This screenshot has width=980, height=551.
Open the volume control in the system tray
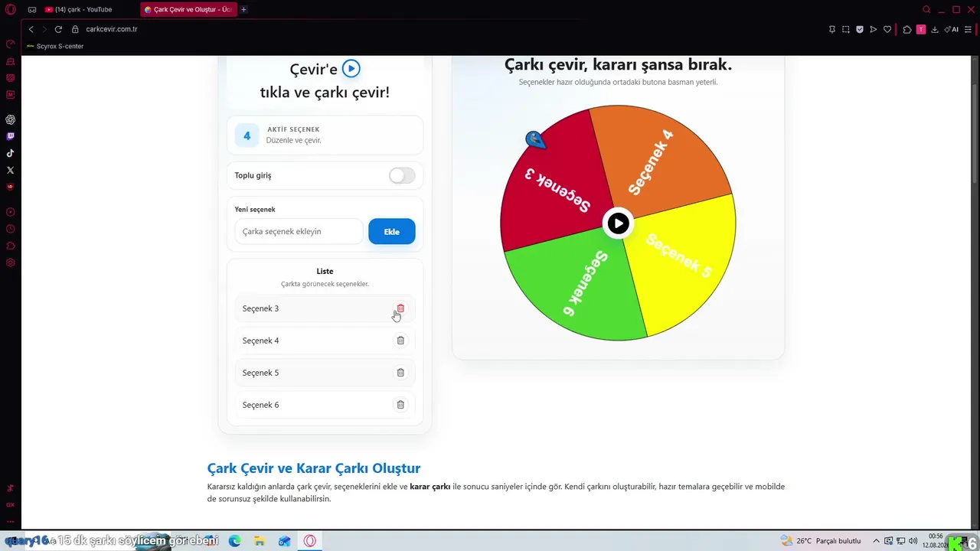point(913,541)
